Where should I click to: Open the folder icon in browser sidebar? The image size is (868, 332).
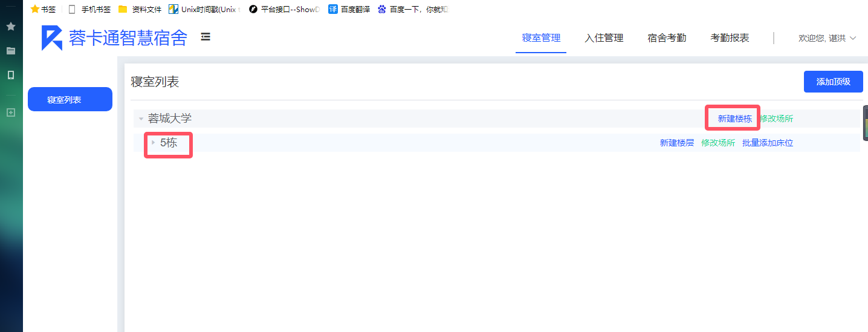click(x=11, y=51)
